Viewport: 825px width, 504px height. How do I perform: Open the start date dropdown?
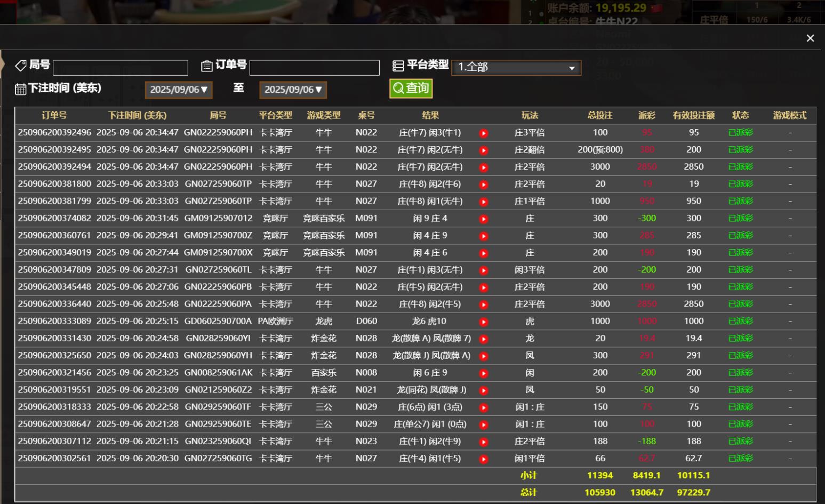coord(179,90)
